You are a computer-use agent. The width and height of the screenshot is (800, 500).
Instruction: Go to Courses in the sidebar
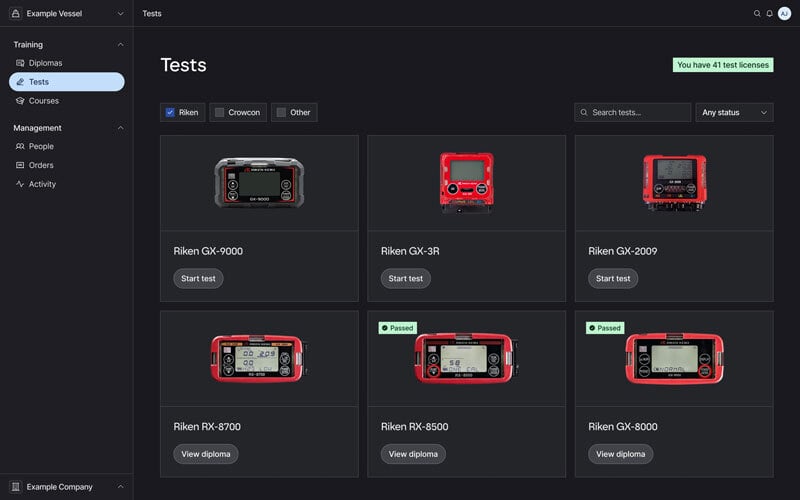coord(43,101)
